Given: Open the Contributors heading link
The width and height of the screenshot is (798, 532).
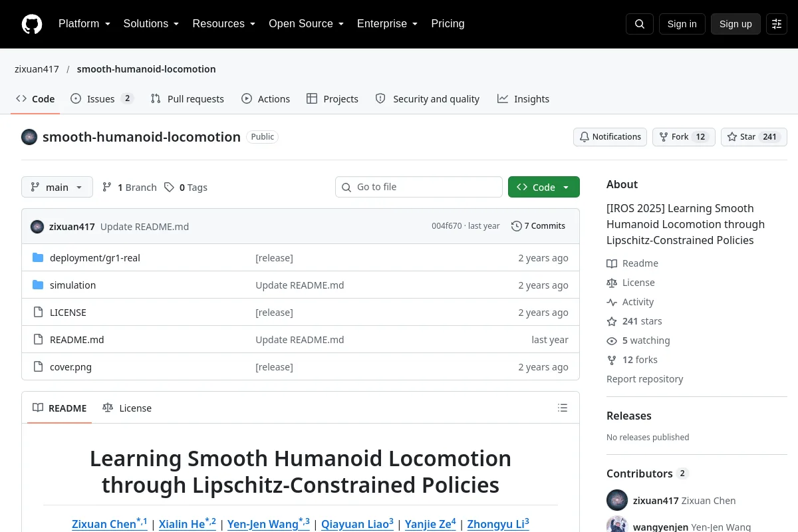Looking at the screenshot, I should click(x=647, y=473).
